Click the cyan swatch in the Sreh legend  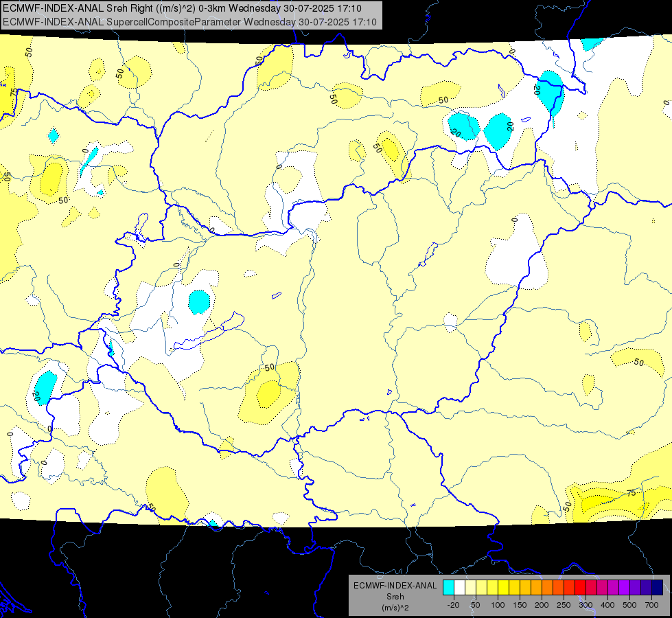(448, 587)
